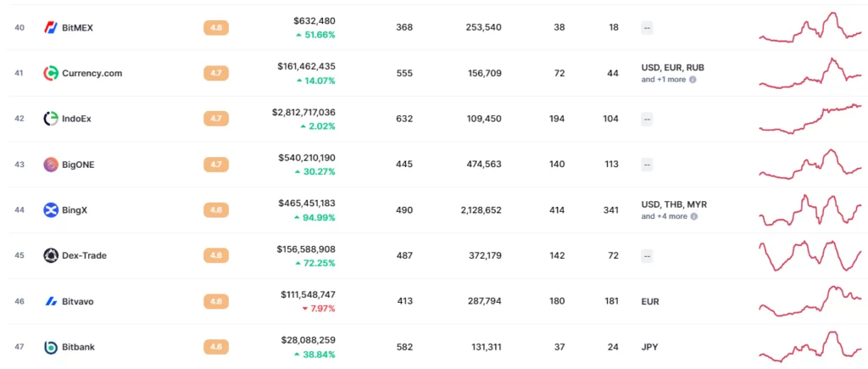Viewport: 868px width, 369px height.
Task: Click the BigONE logo icon
Action: 51,165
